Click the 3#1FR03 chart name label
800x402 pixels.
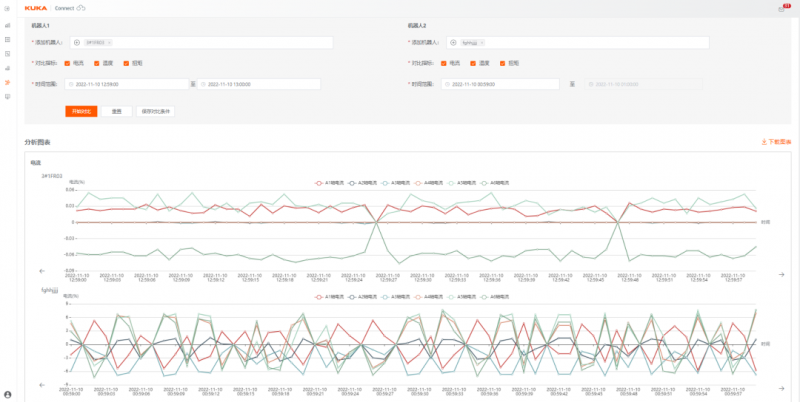tap(52, 176)
